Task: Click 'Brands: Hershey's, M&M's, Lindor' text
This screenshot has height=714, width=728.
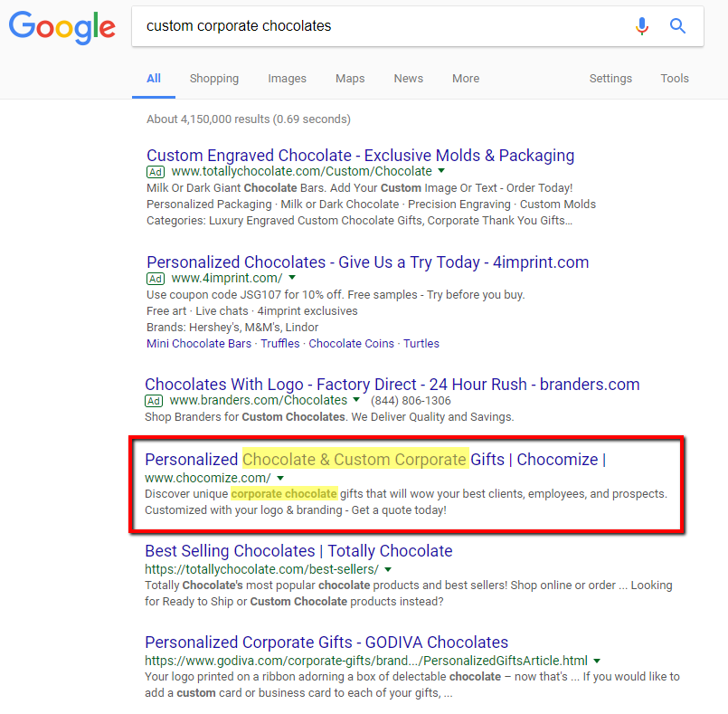Action: click(232, 327)
